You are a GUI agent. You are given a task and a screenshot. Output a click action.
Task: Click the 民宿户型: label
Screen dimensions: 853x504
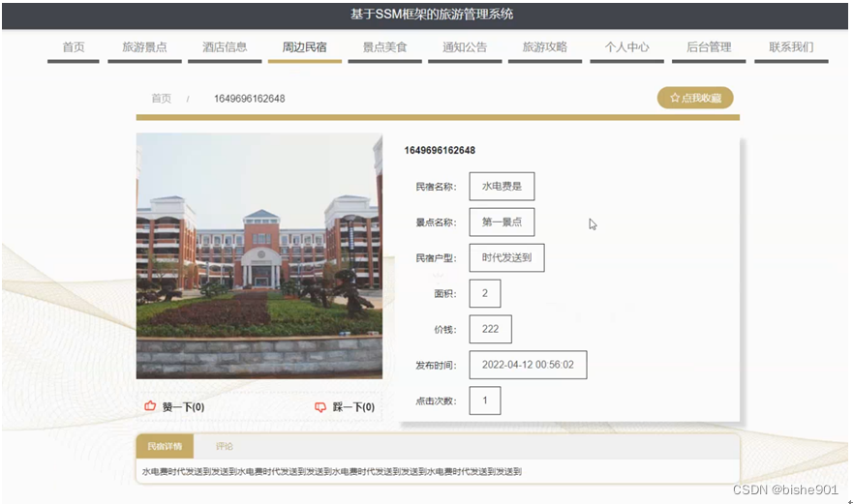pyautogui.click(x=437, y=258)
